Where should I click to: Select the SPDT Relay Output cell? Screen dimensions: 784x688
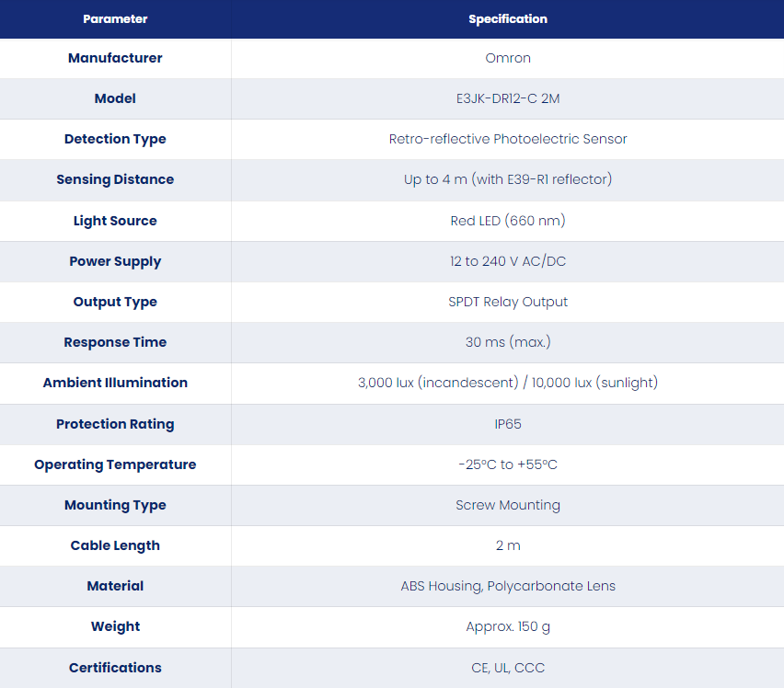click(508, 302)
